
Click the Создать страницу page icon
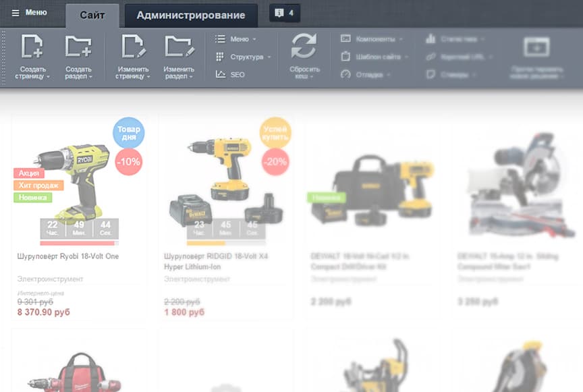[32, 46]
